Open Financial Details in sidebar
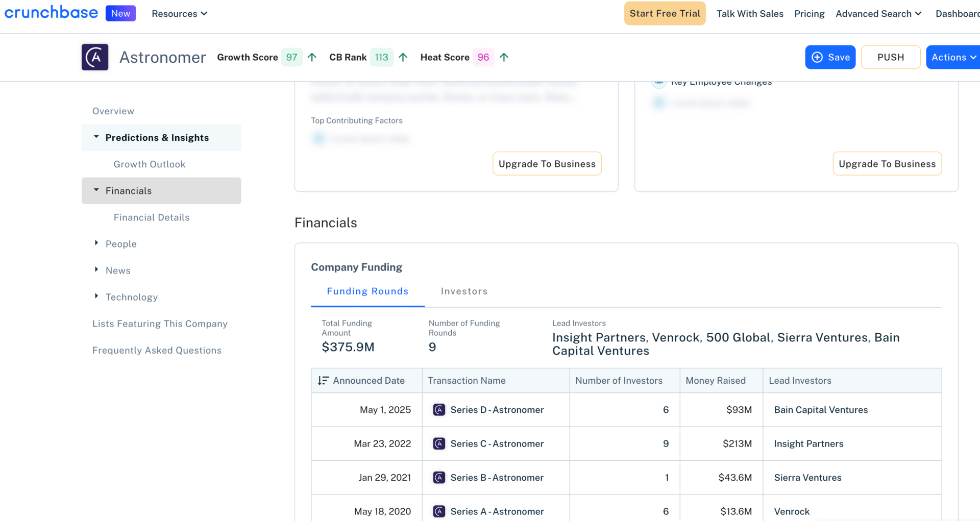Image resolution: width=980 pixels, height=521 pixels. (152, 217)
